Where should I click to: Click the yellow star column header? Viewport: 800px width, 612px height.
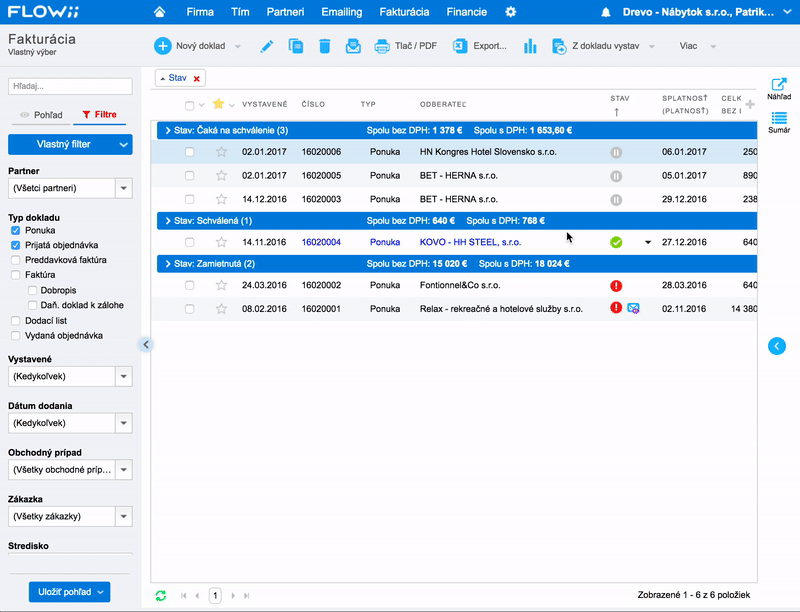click(x=218, y=104)
